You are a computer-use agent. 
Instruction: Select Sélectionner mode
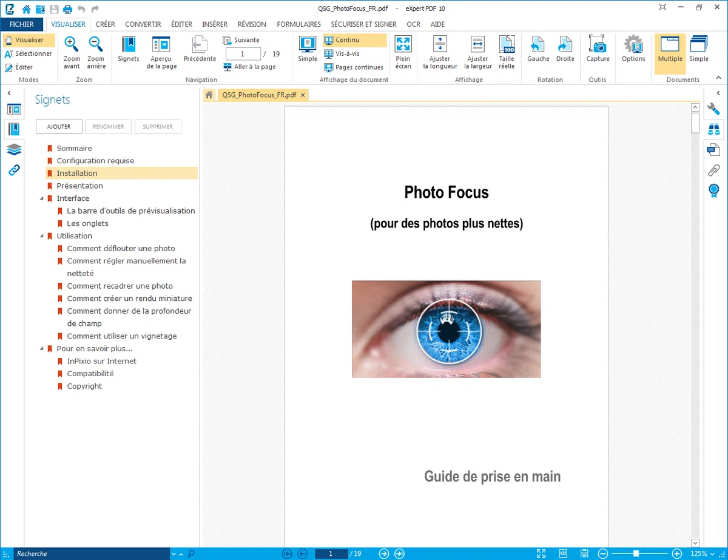(x=29, y=53)
